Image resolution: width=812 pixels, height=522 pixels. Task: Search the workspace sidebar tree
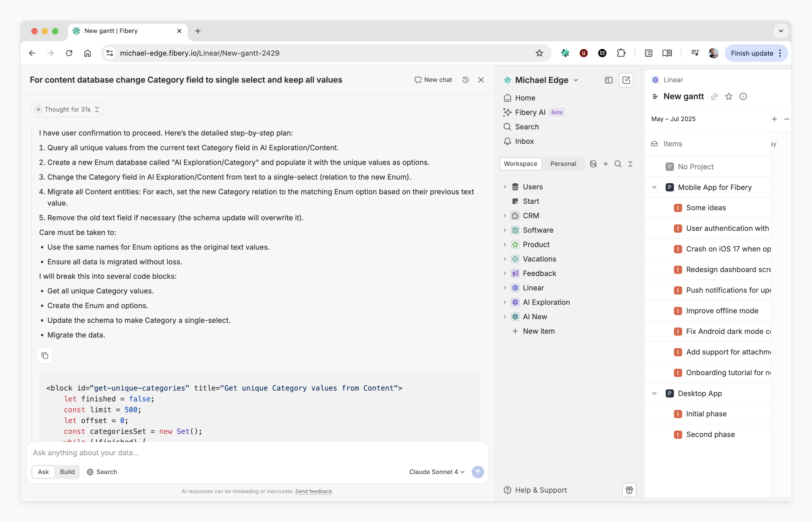click(x=618, y=164)
